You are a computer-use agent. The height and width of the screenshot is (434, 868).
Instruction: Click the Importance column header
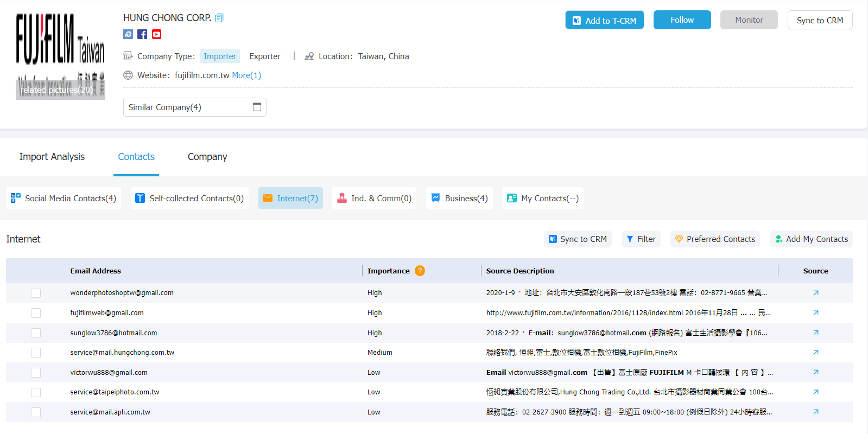click(389, 271)
